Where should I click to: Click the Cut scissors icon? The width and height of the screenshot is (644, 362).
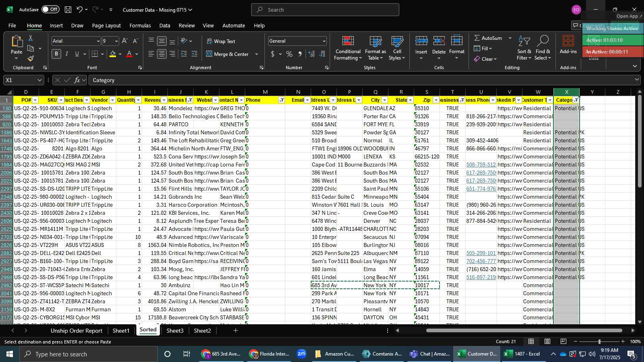[31, 38]
